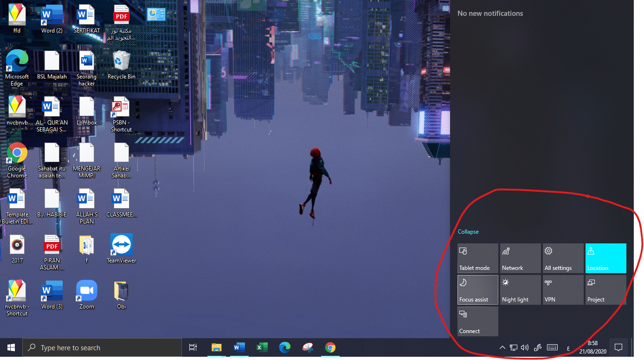Open Task View in the taskbar
The width and height of the screenshot is (644, 360).
coord(193,347)
